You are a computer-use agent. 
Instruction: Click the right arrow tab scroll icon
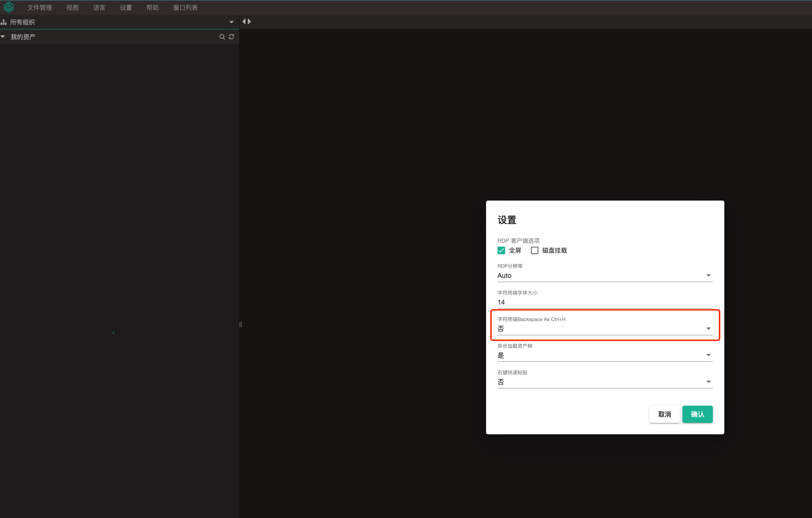[249, 22]
